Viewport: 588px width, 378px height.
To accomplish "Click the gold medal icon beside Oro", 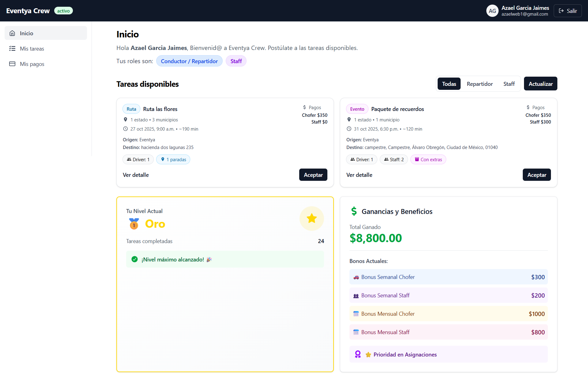I will tap(134, 224).
